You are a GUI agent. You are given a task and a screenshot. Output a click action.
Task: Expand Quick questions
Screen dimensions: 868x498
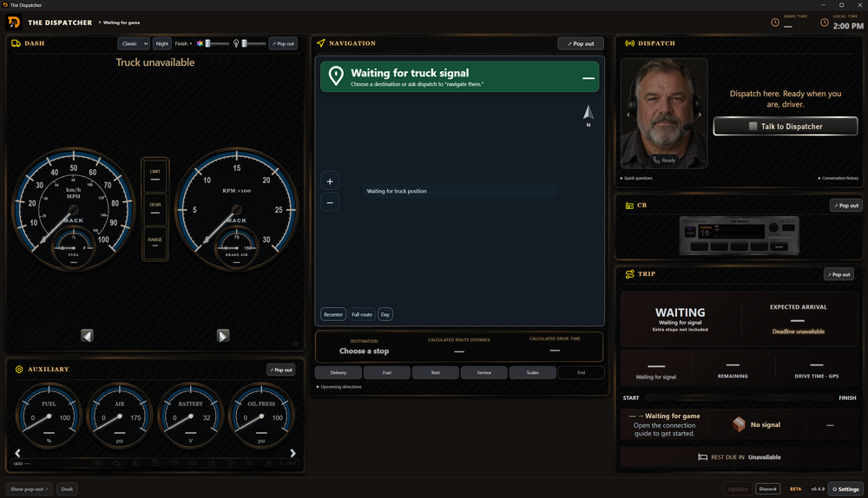tap(636, 178)
